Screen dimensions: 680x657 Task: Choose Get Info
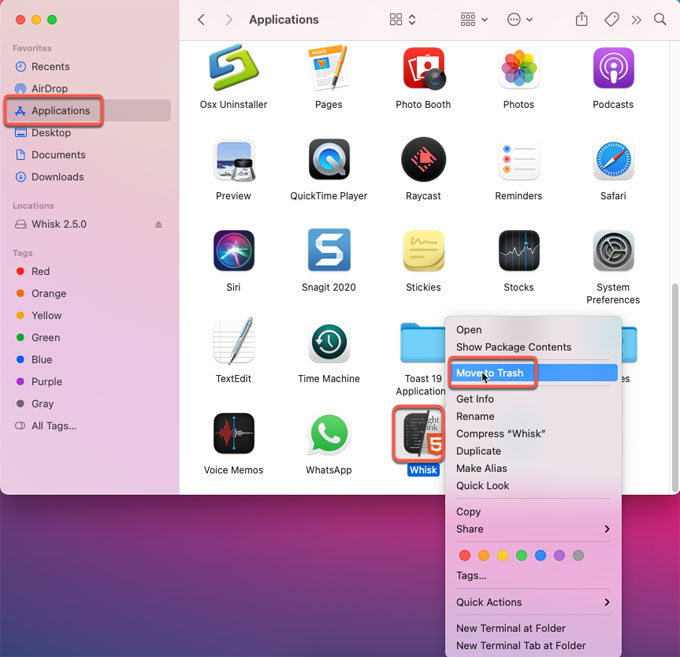tap(533, 399)
